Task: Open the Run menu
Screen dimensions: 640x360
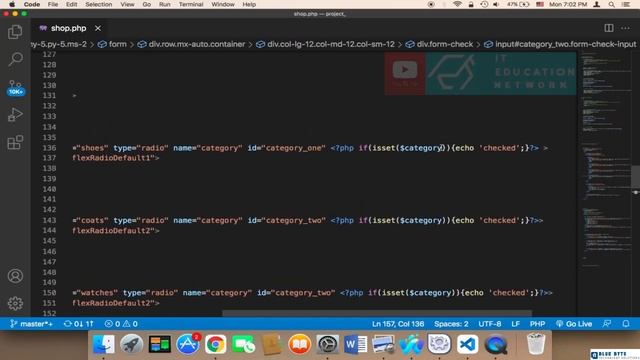Action: coord(164,4)
